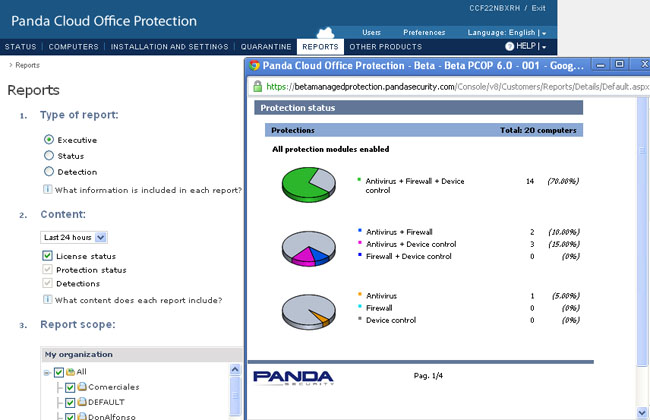Open the Language English dropdown
Viewport: 650px width, 420px height.
(506, 32)
